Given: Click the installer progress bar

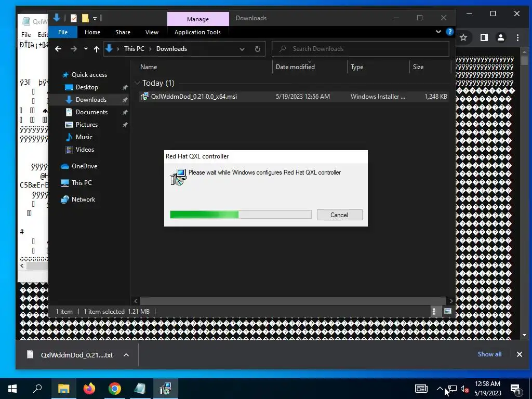Looking at the screenshot, I should pyautogui.click(x=241, y=215).
